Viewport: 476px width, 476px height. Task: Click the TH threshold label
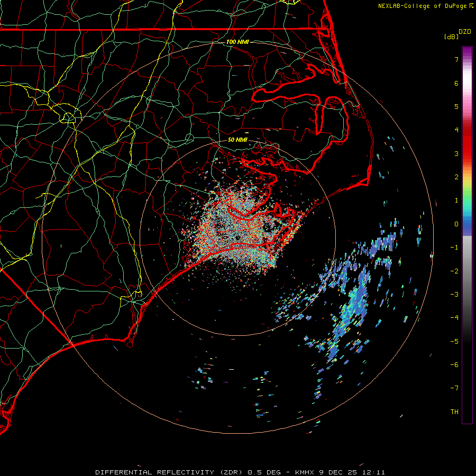pyautogui.click(x=454, y=412)
